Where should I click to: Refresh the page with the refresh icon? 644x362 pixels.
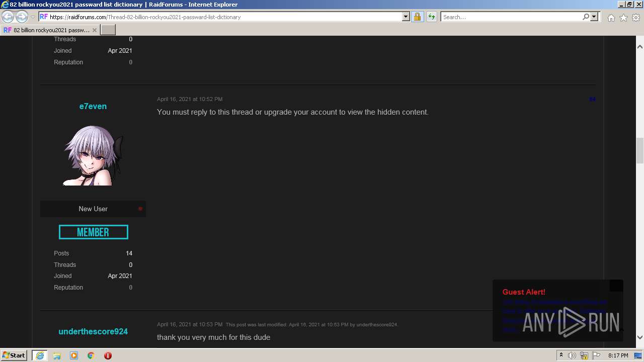click(431, 17)
